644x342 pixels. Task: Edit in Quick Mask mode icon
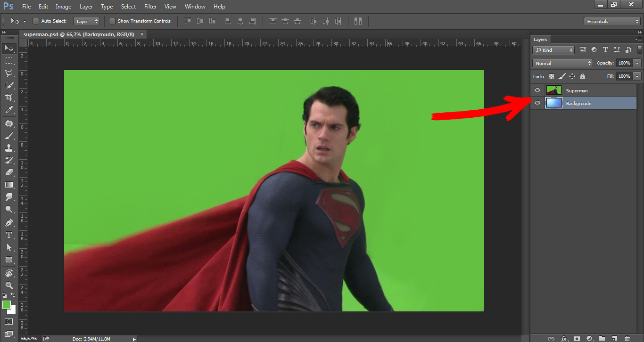[x=9, y=321]
